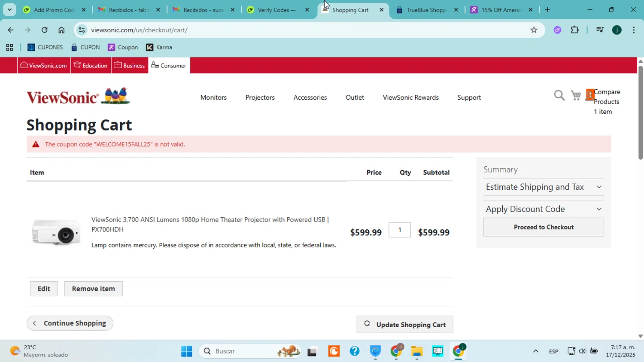Open the Extensions puzzle icon
This screenshot has width=644, height=362.
pos(574,30)
